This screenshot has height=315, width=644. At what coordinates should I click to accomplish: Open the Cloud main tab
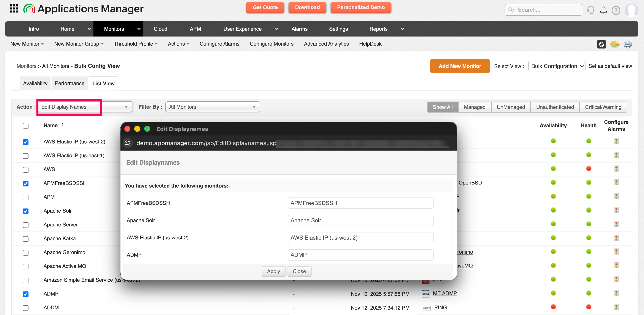pyautogui.click(x=160, y=29)
